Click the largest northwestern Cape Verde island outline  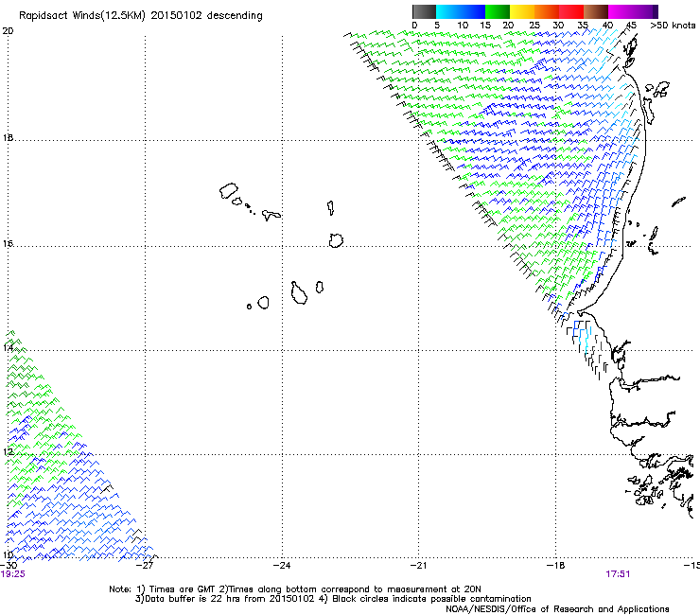[229, 191]
